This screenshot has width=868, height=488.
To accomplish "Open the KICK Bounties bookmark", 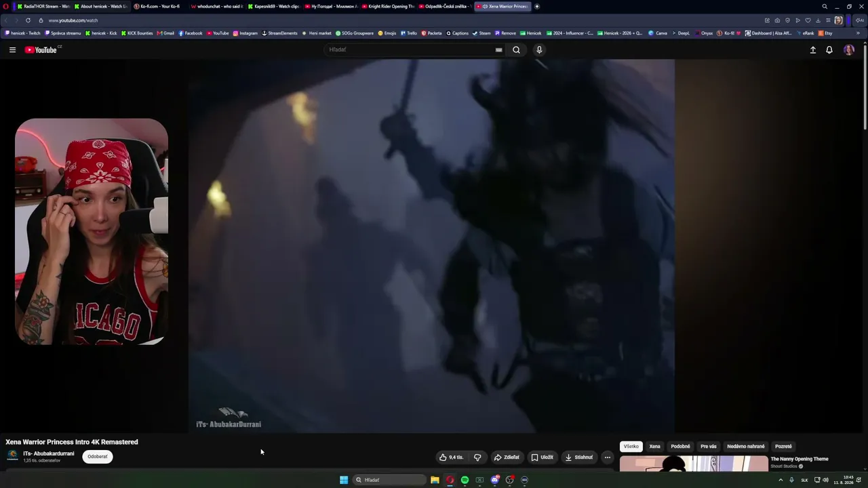I will point(137,33).
